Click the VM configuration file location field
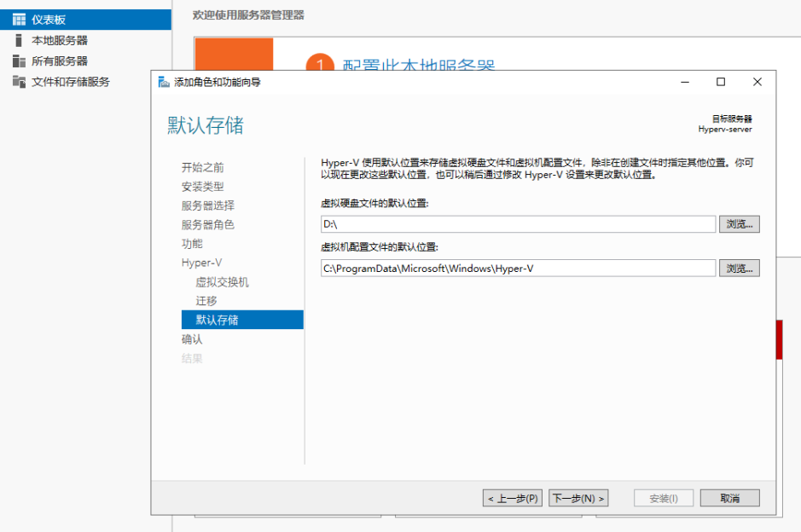 point(518,269)
